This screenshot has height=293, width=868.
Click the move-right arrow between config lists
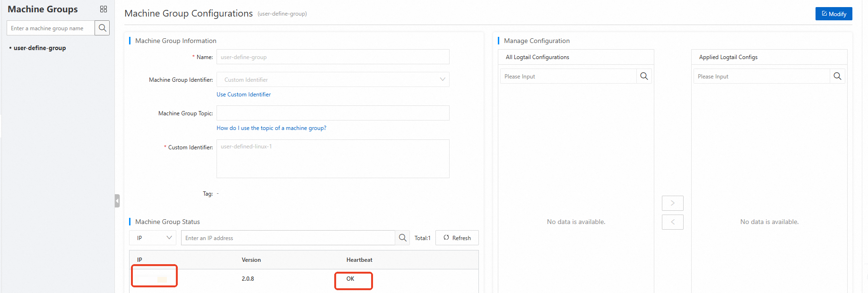(673, 203)
